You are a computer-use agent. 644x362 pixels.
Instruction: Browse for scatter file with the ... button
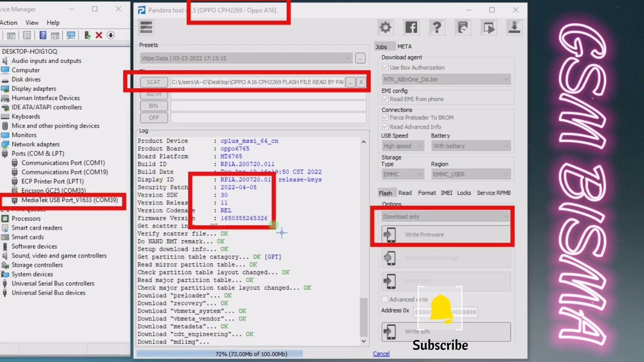click(x=350, y=82)
